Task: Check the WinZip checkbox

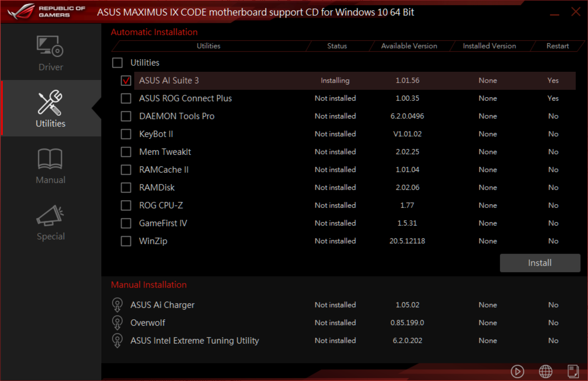Action: coord(126,241)
